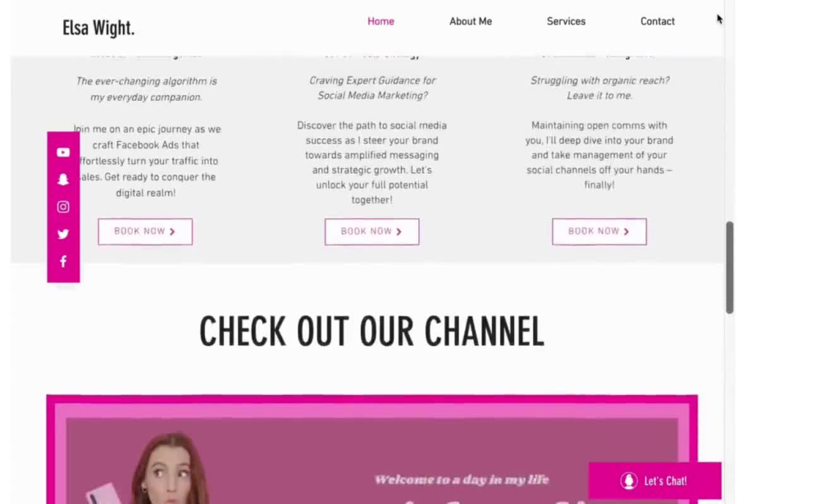Go to the Home menu item
Image resolution: width=820 pixels, height=504 pixels.
coord(380,21)
